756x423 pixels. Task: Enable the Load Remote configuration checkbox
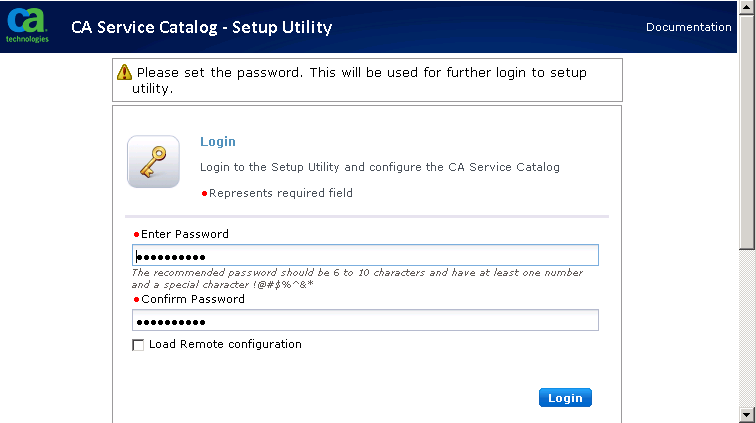coord(138,345)
